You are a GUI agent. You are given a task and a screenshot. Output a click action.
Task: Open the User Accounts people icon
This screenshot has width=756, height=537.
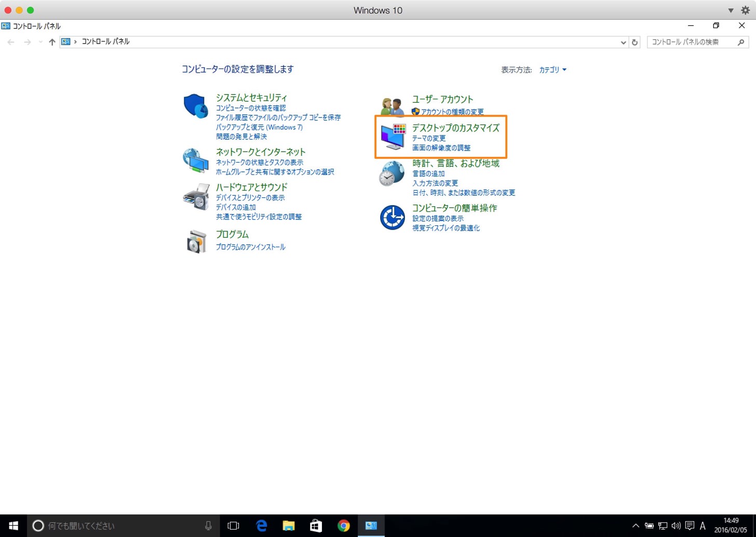click(x=392, y=106)
